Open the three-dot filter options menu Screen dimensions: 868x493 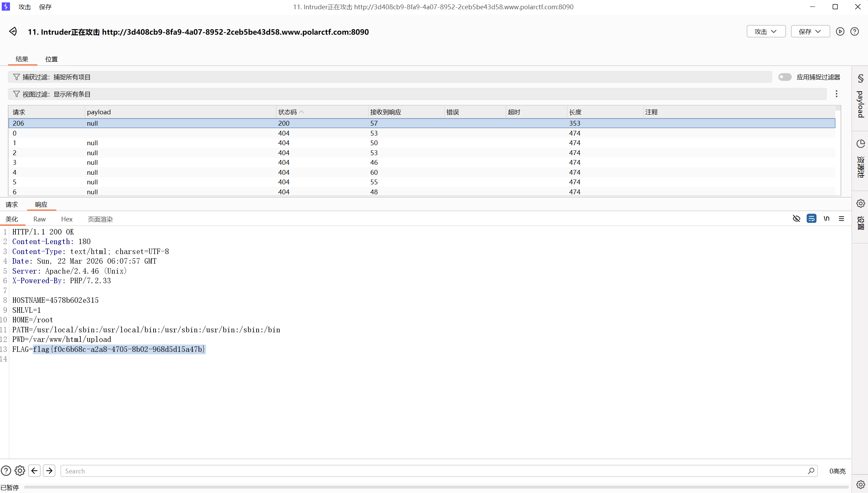coord(836,94)
